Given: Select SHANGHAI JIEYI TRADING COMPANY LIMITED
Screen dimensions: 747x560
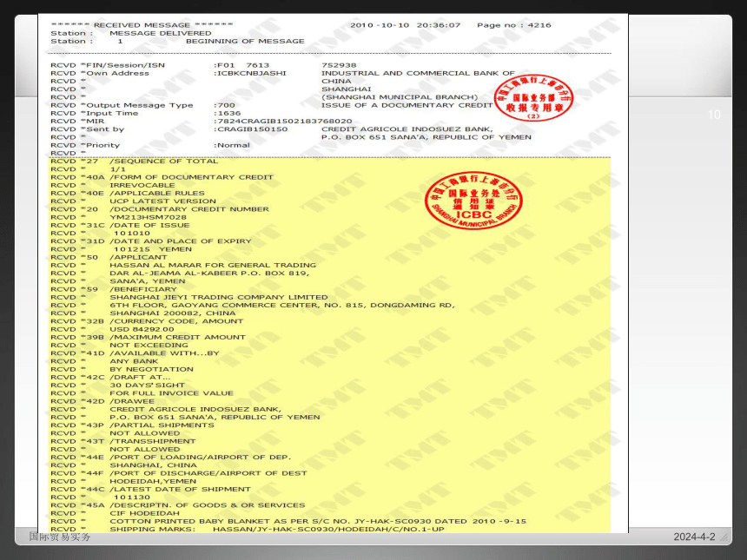Looking at the screenshot, I should click(219, 297).
